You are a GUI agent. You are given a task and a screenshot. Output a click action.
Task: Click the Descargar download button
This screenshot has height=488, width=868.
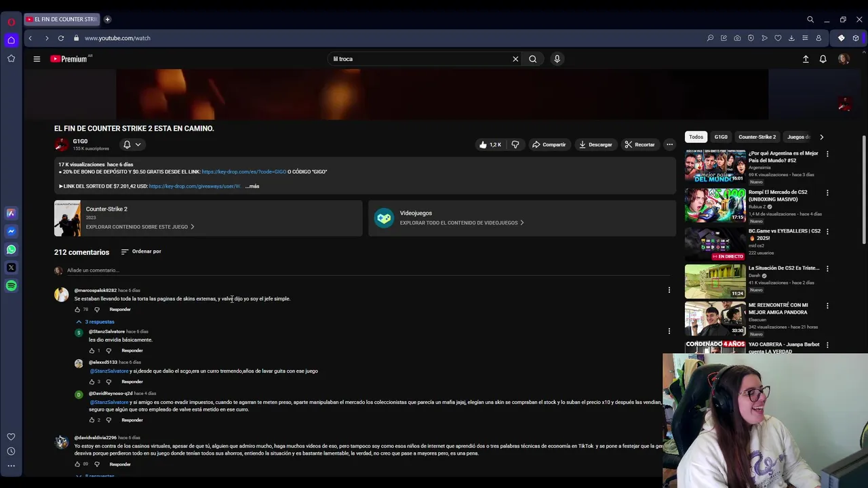point(595,144)
